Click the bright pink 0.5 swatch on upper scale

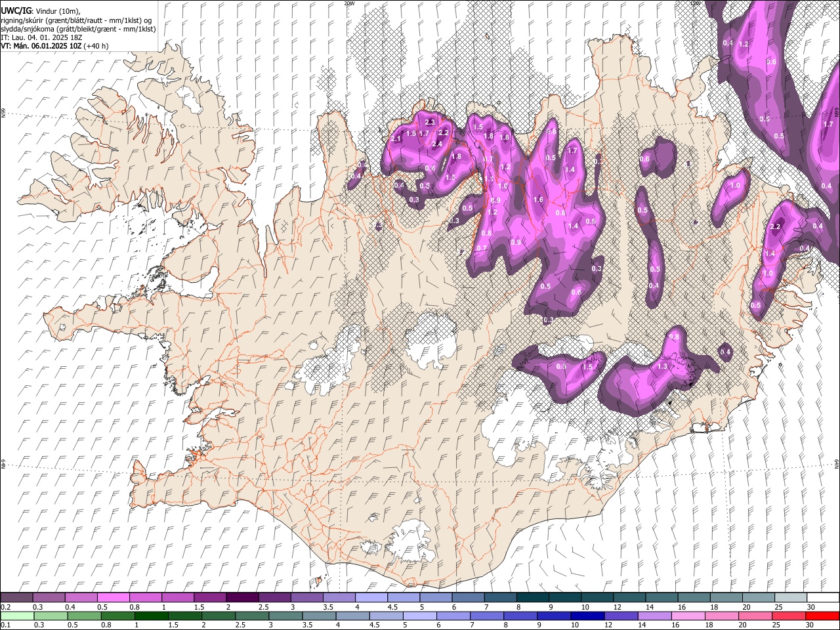[x=114, y=597]
